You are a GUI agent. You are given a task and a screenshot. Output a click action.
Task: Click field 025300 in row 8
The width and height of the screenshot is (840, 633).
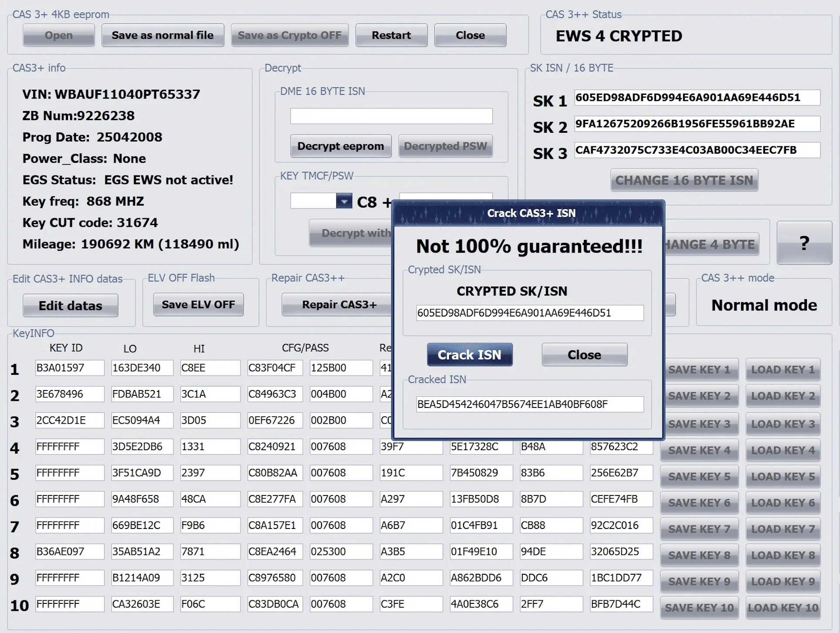coord(341,552)
